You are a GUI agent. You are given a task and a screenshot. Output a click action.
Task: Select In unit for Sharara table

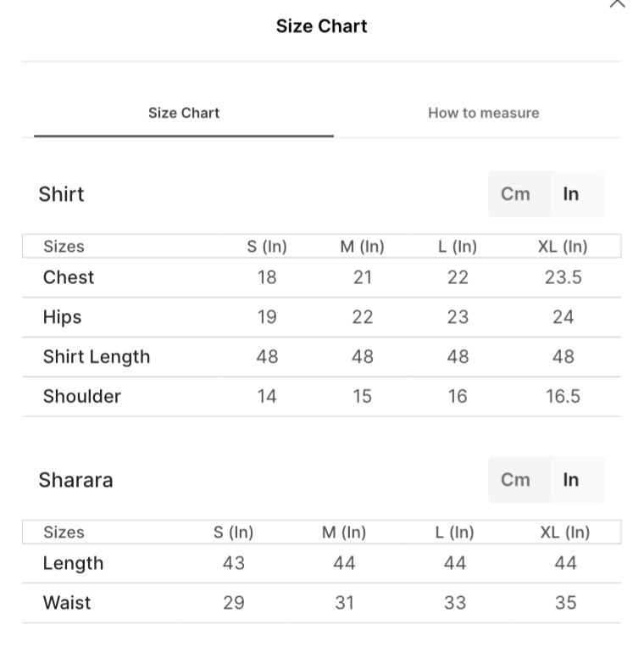coord(571,480)
